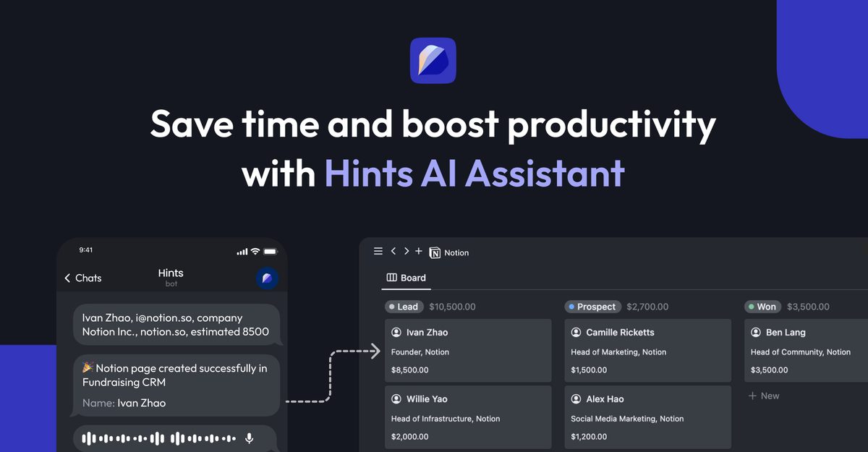Click the Lead status tag
The image size is (868, 452).
tap(404, 307)
